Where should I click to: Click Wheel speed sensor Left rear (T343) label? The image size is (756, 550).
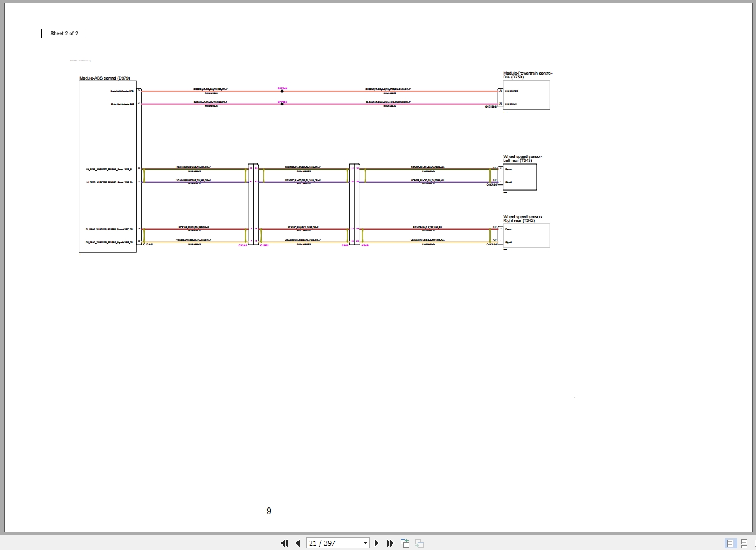[x=523, y=158]
